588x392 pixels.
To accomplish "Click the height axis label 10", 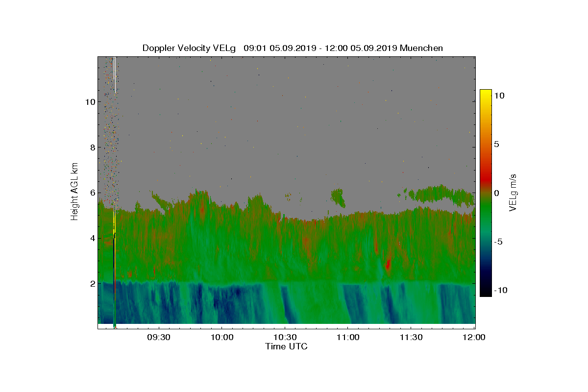I will (89, 102).
